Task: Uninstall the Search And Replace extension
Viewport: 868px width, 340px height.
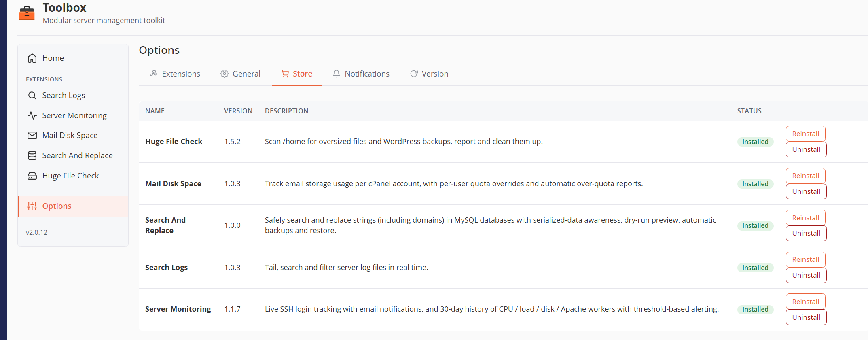Action: pyautogui.click(x=806, y=234)
